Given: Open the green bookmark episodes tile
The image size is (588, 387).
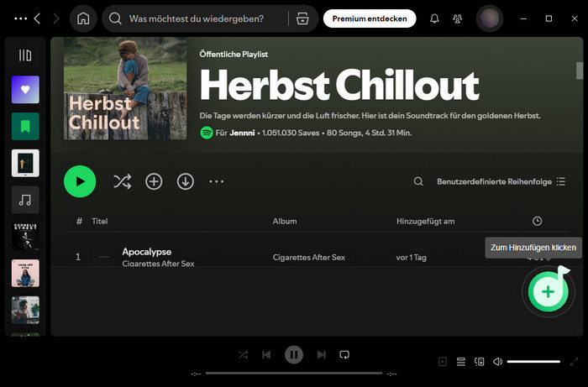Looking at the screenshot, I should 25,126.
